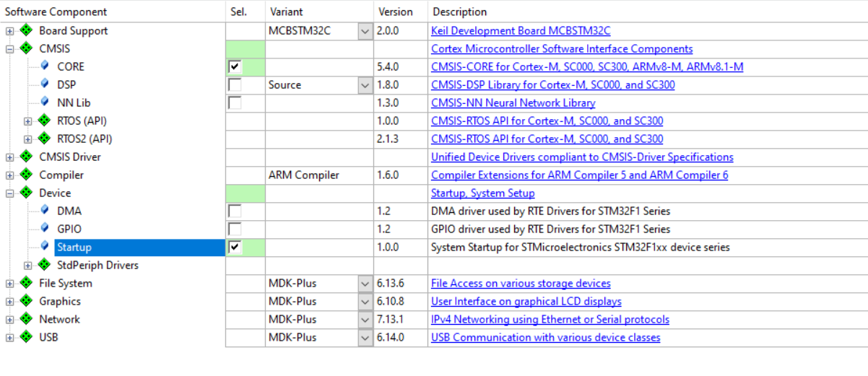Open File Access on various storage devices link
This screenshot has height=376, width=868.
point(521,284)
